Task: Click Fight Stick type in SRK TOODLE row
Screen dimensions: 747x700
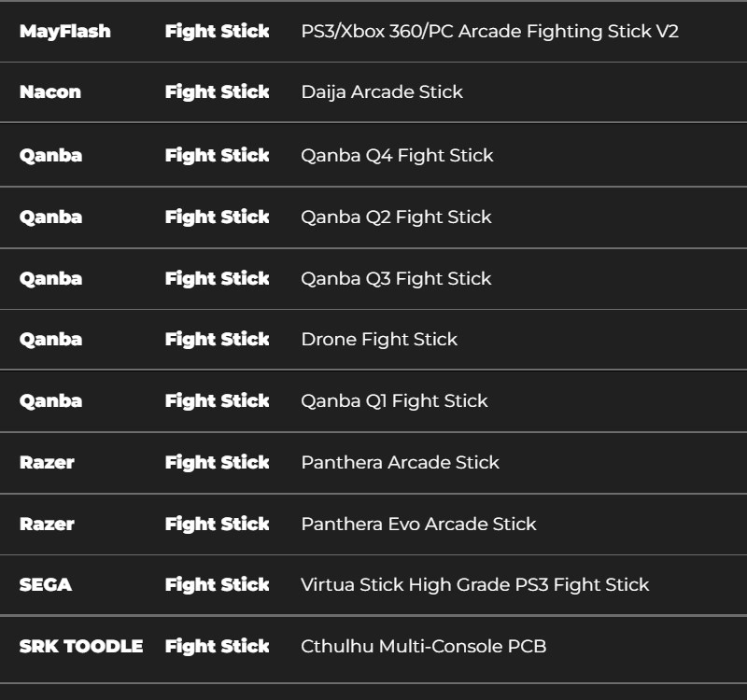Action: pyautogui.click(x=217, y=647)
